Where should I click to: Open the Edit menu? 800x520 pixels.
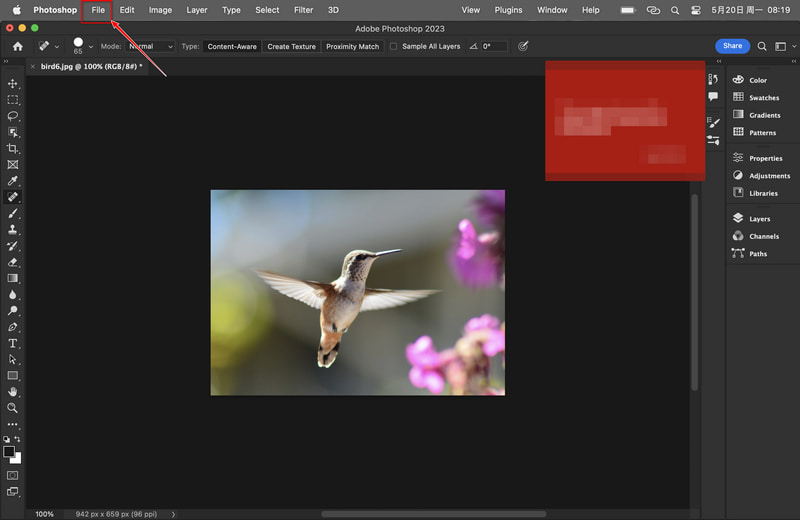(127, 10)
